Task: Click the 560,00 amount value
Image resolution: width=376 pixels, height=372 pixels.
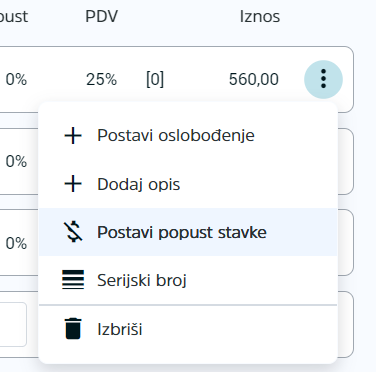Action: point(254,79)
